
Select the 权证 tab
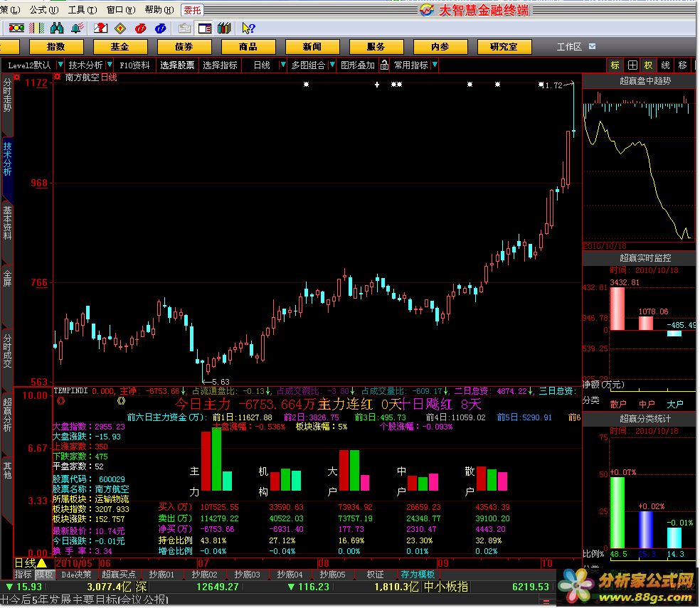tap(375, 575)
